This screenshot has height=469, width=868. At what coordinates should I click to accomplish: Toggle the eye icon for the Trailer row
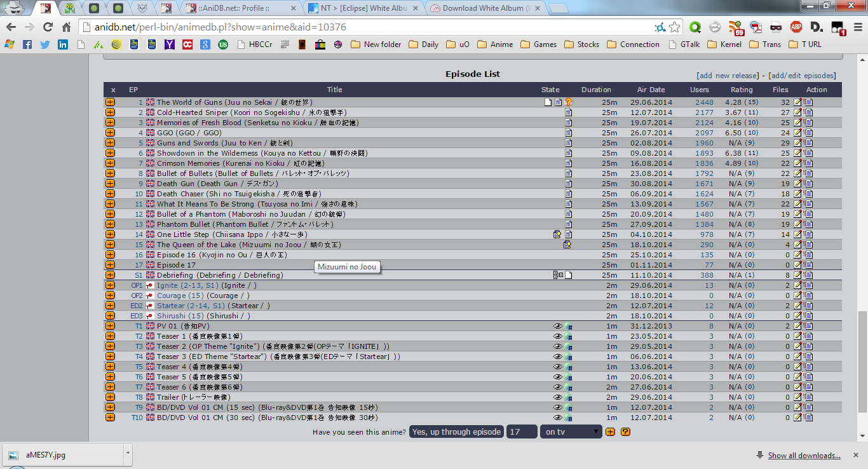coord(558,397)
